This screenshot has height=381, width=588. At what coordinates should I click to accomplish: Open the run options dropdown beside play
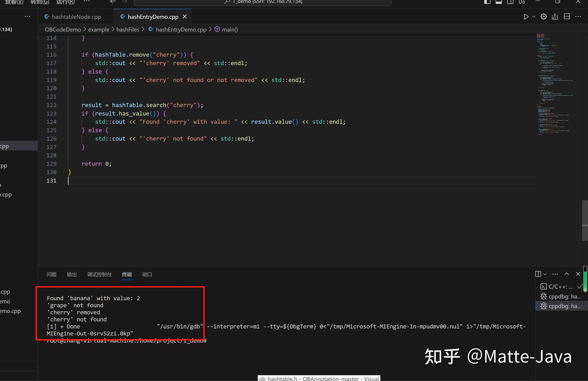coord(533,17)
